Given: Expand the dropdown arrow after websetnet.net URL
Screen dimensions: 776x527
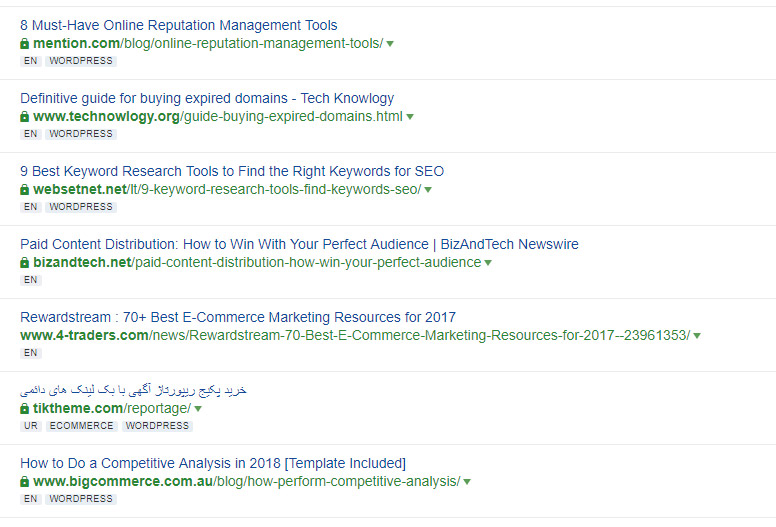Looking at the screenshot, I should 428,190.
